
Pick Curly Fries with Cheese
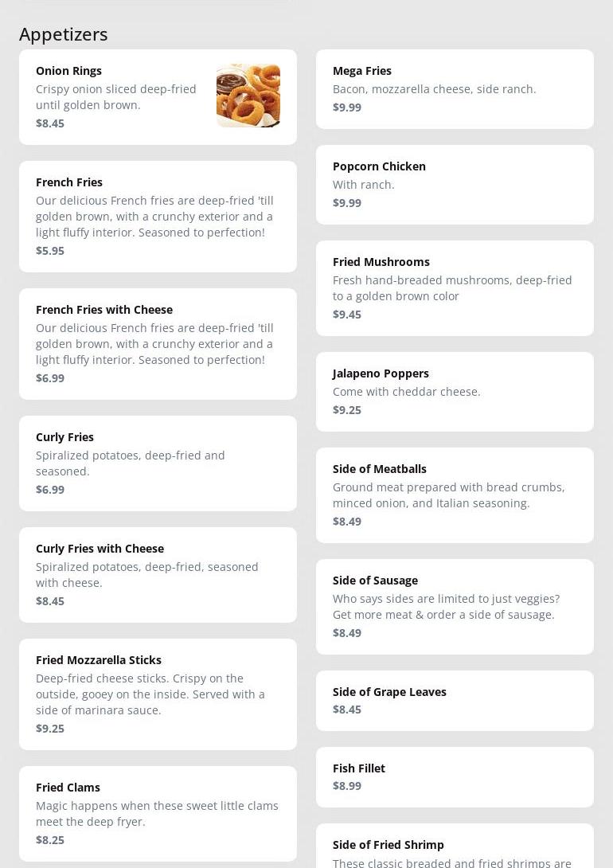click(158, 575)
